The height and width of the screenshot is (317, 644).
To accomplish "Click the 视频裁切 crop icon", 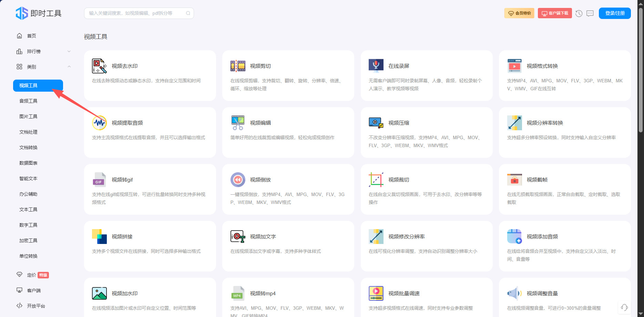I will (x=376, y=180).
